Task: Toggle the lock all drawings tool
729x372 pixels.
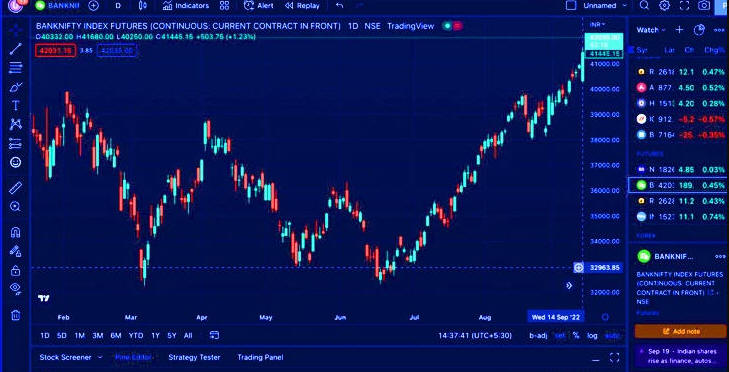Action: coord(15,270)
